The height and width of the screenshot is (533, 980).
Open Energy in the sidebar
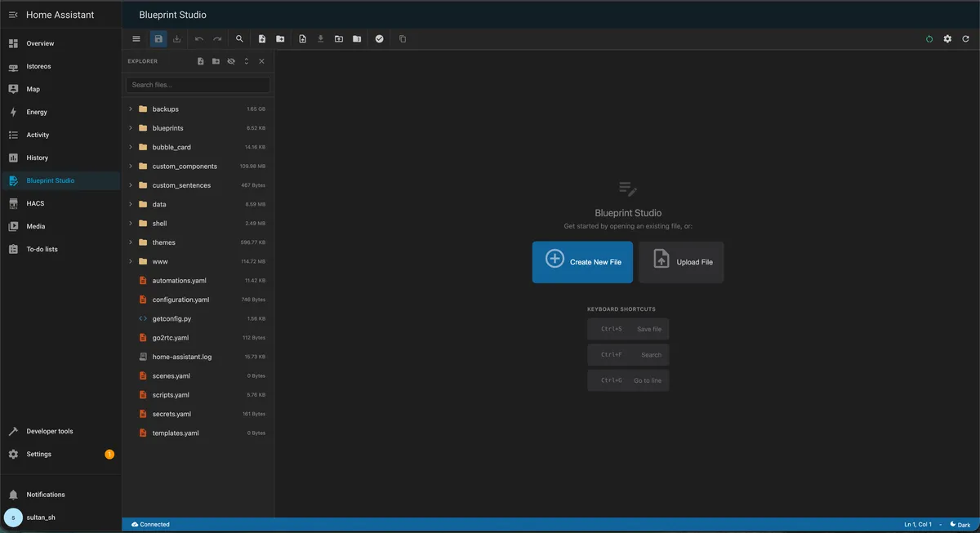tap(60, 112)
